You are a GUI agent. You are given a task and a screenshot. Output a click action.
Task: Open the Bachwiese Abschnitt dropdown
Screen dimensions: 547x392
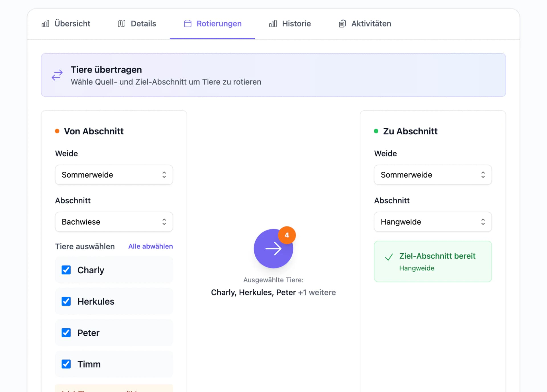114,222
